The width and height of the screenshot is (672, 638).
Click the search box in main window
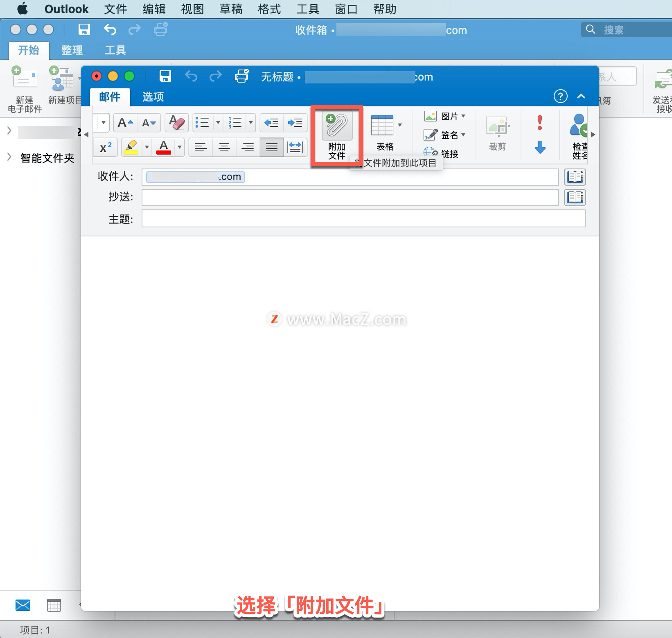click(x=626, y=29)
